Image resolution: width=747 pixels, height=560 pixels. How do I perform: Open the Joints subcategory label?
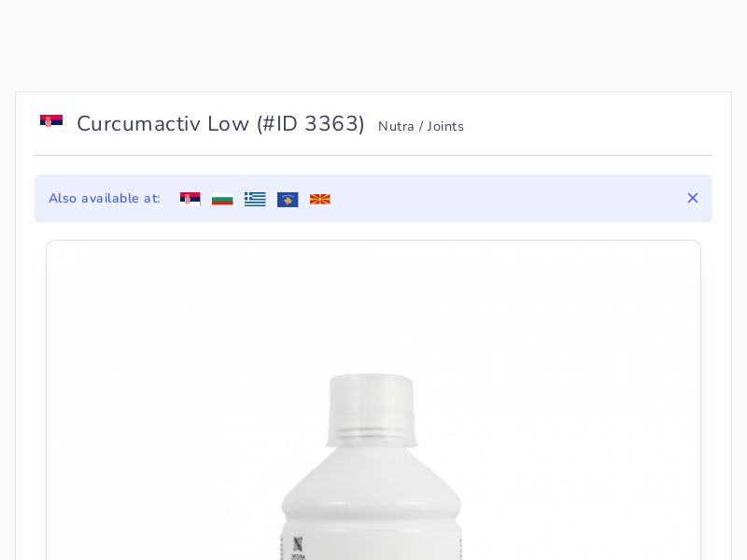pyautogui.click(x=445, y=127)
